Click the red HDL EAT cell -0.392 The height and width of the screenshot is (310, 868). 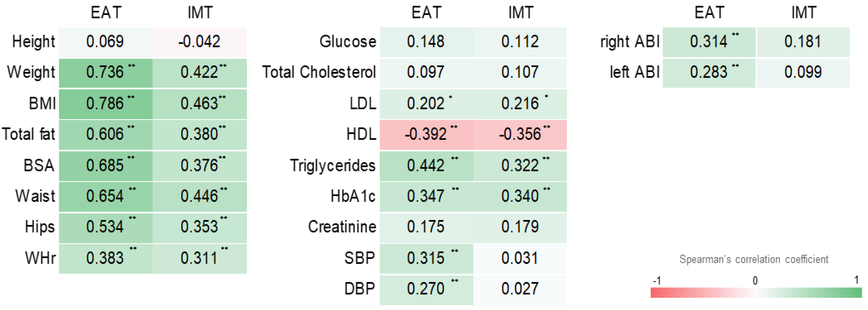click(x=426, y=134)
